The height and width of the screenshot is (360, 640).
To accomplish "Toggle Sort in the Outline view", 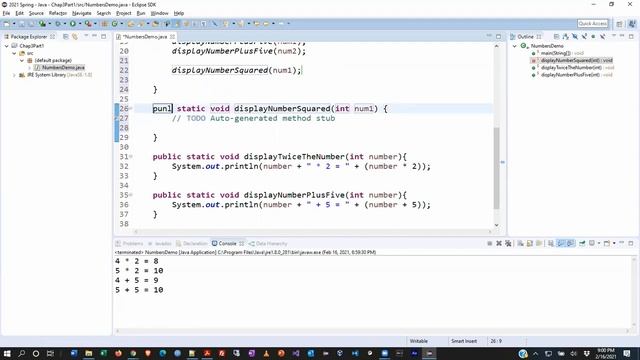I will click(x=565, y=37).
